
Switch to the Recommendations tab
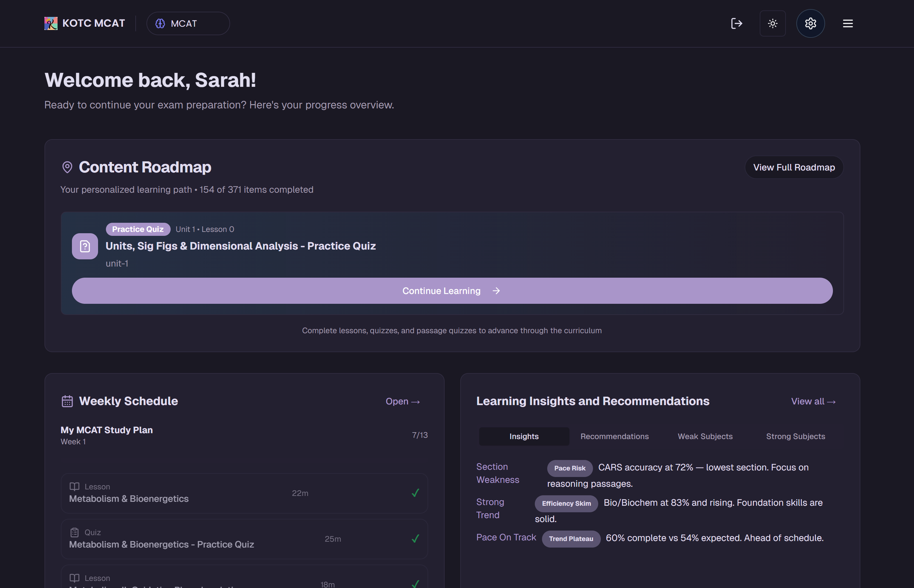pyautogui.click(x=614, y=436)
